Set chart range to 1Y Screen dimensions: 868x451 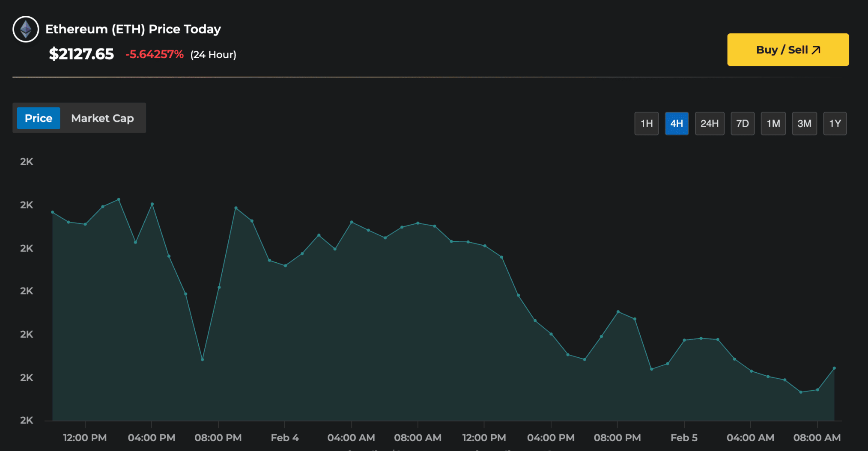[x=835, y=124]
